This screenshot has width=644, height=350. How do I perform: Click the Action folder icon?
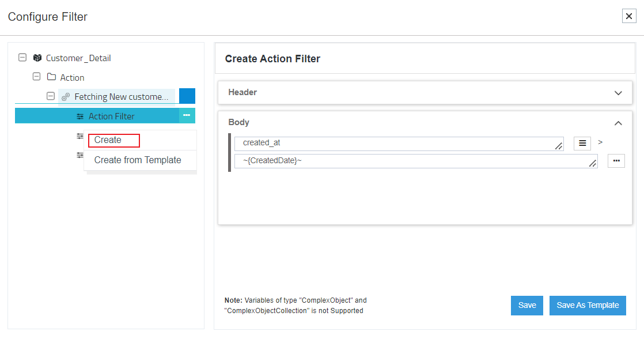[52, 77]
